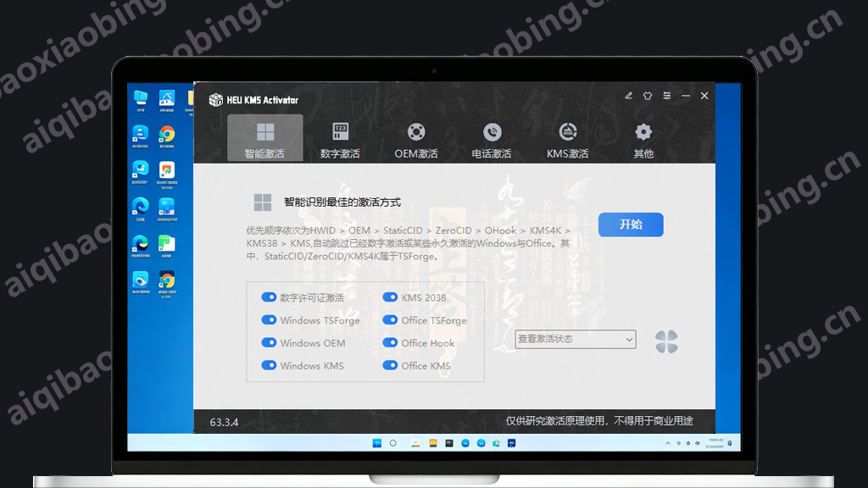Open the hamburger menu in title bar
This screenshot has width=868, height=488.
click(667, 96)
